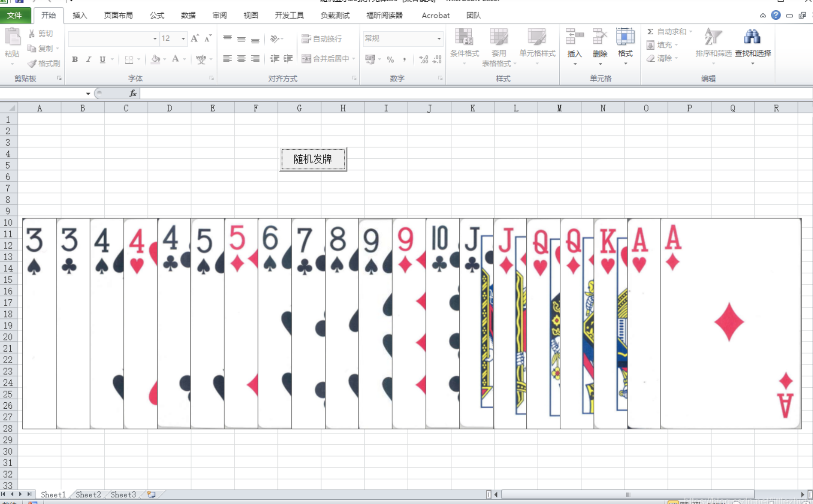Screen dimensions: 813x504
Task: Align cell text right
Action: [255, 59]
